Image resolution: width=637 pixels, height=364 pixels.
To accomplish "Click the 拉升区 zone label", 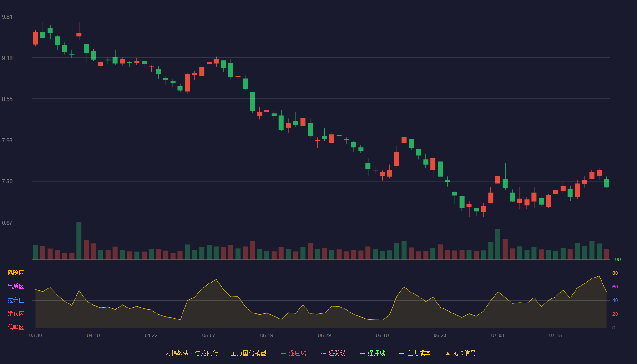I will 15,300.
